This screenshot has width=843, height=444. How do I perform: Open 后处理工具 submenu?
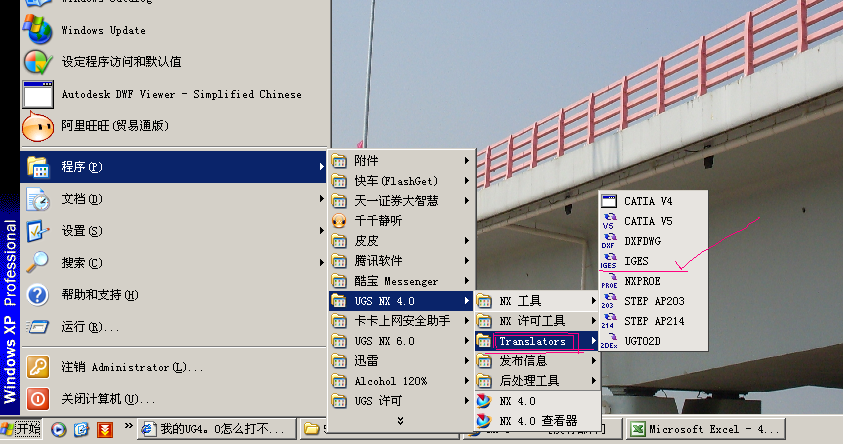537,381
